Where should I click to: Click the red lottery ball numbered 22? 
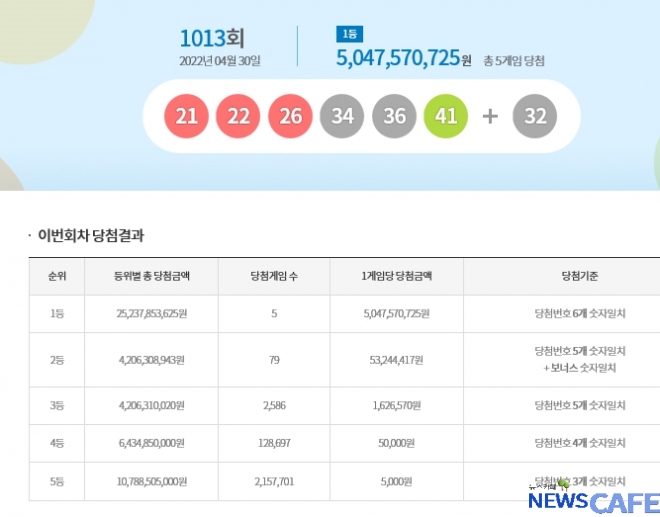(238, 117)
